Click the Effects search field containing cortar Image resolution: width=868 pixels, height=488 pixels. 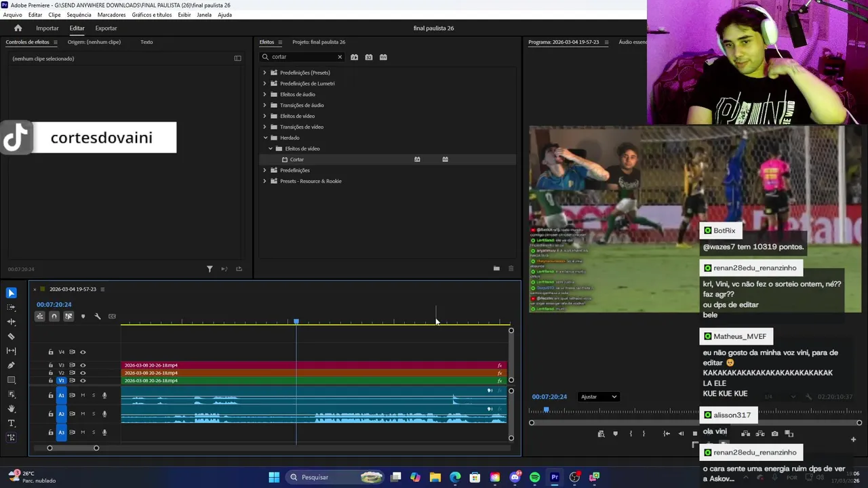coord(302,57)
